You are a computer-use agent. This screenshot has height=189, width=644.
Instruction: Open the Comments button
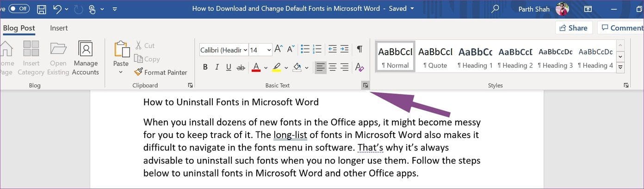click(621, 28)
